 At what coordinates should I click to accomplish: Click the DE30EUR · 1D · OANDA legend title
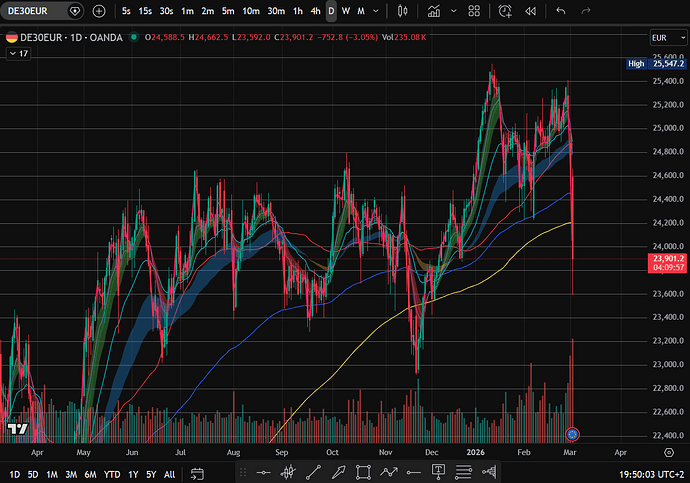coord(71,38)
